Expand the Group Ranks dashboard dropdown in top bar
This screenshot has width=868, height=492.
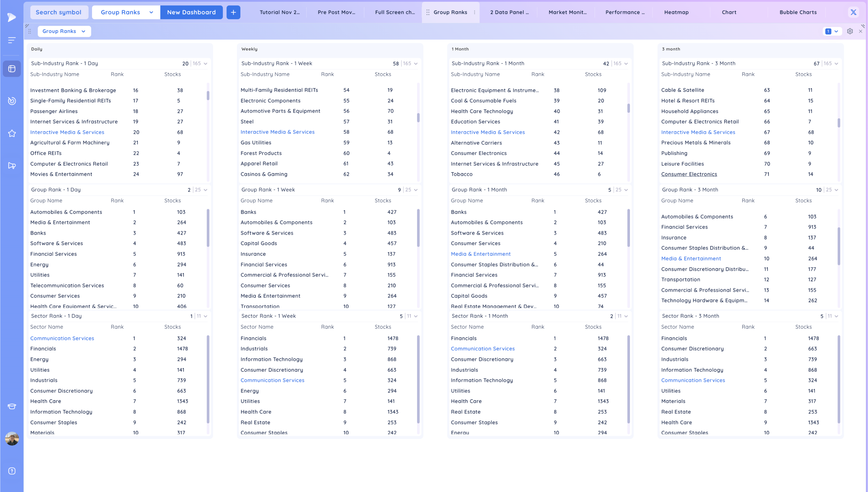tap(151, 12)
